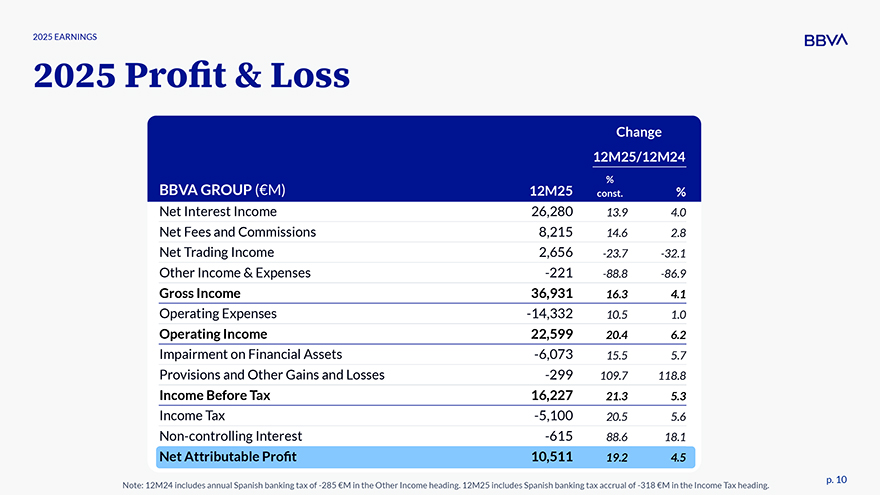Click the 'Net Trading Income' label

pyautogui.click(x=217, y=253)
